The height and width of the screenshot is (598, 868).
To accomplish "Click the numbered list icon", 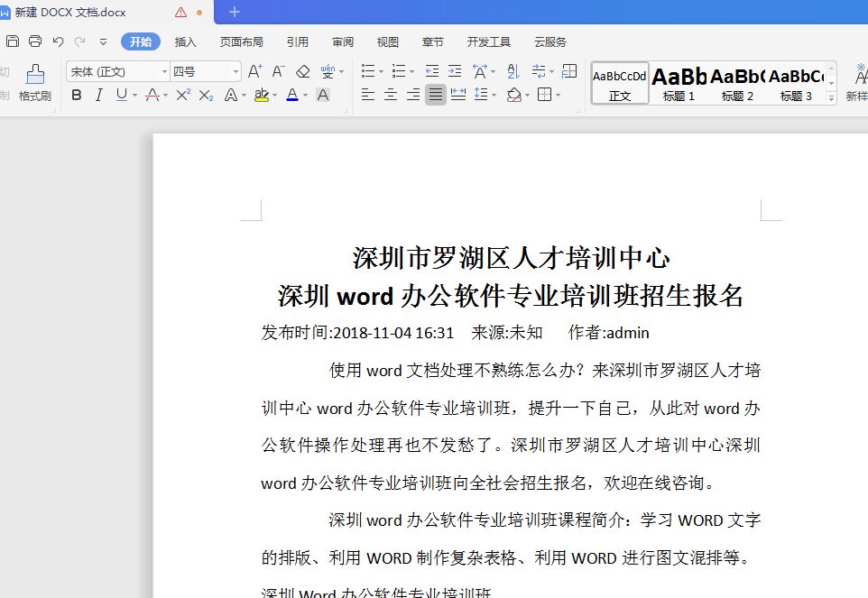I will tap(399, 71).
